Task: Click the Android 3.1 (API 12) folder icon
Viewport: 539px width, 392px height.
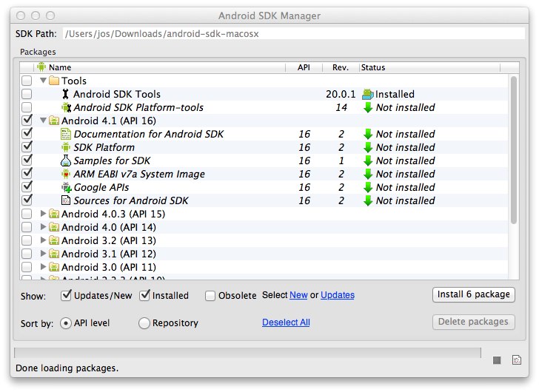Action: point(54,254)
